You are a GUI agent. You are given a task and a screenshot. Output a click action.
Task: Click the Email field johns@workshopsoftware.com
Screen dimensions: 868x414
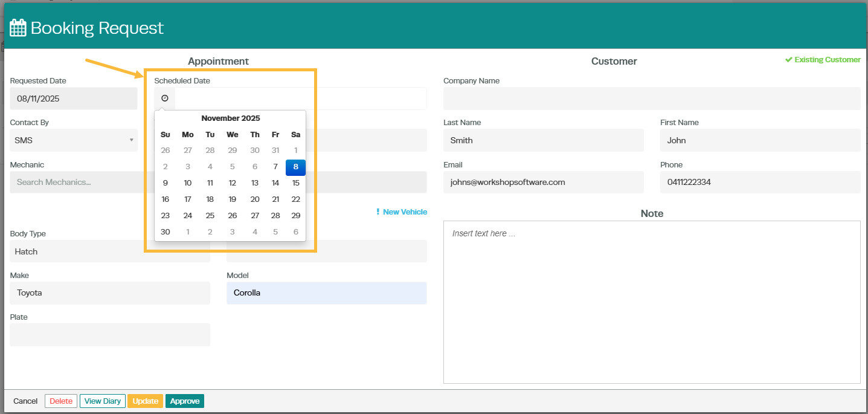544,182
